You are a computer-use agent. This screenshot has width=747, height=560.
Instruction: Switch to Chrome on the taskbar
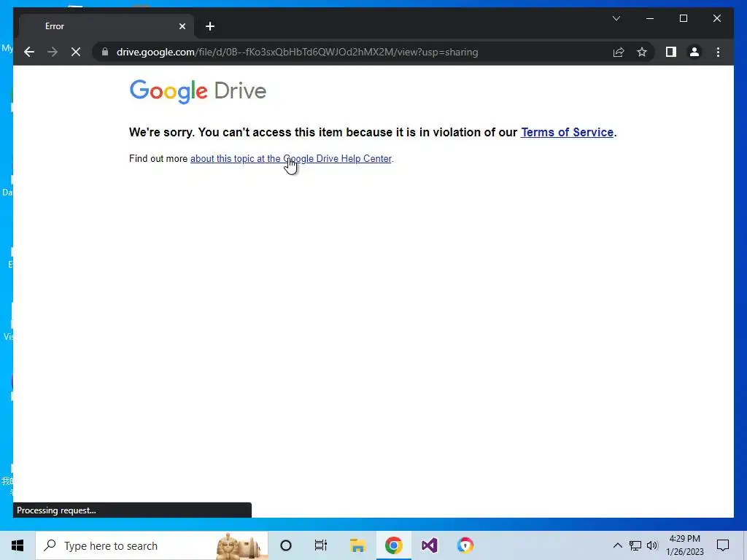[393, 545]
